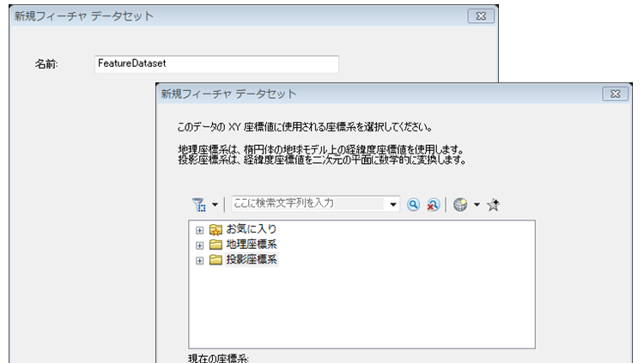Viewport: 644px width, 363px height.
Task: Click the お気に入り favorites folder icon
Action: [x=216, y=229]
